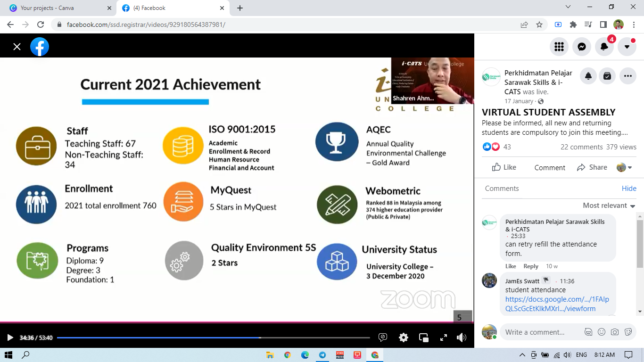
Task: Toggle picture-in-picture mini player
Action: (423, 337)
